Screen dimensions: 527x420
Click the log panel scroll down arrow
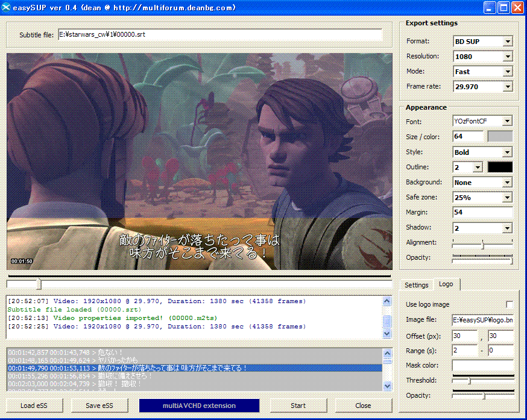pyautogui.click(x=387, y=334)
